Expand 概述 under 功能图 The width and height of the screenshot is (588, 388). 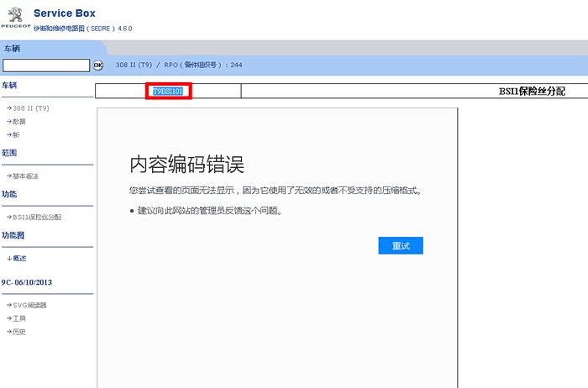pos(24,258)
